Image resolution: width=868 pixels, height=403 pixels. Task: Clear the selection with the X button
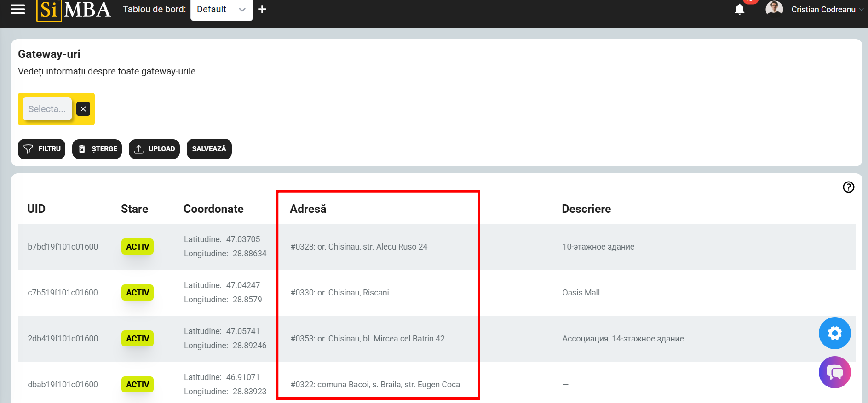pos(83,109)
